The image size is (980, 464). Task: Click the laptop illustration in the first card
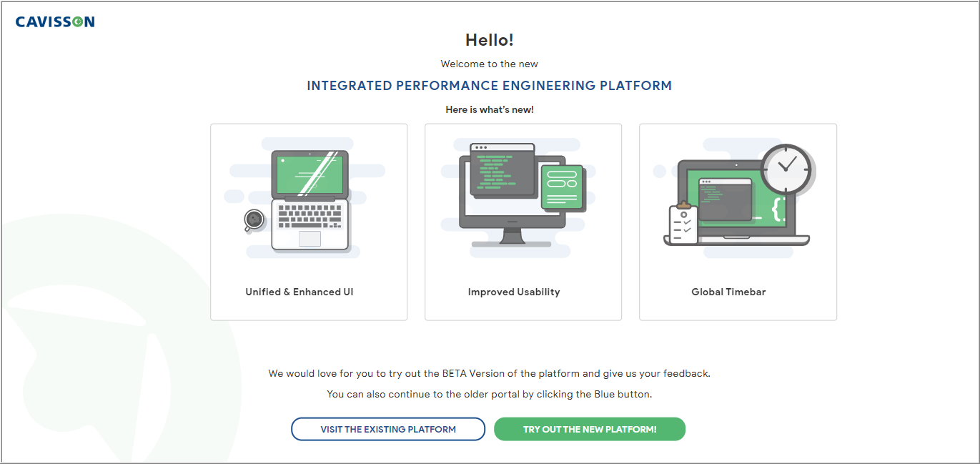[310, 199]
